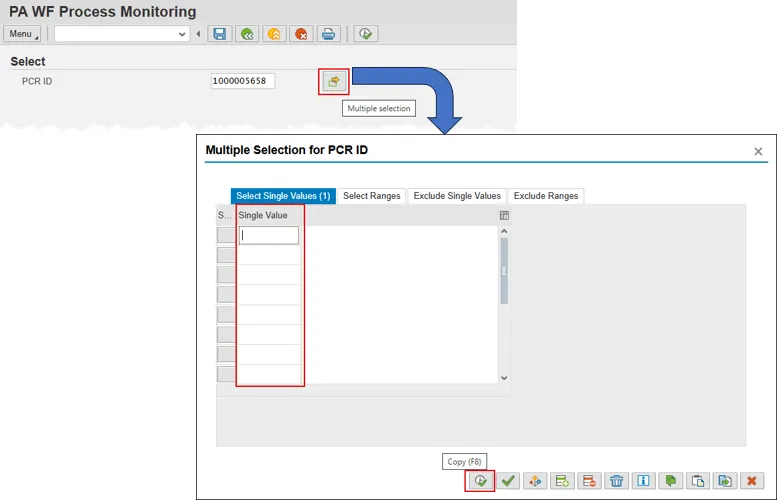777x500 pixels.
Task: Open Multiple selection for PCR ID
Action: (x=334, y=81)
